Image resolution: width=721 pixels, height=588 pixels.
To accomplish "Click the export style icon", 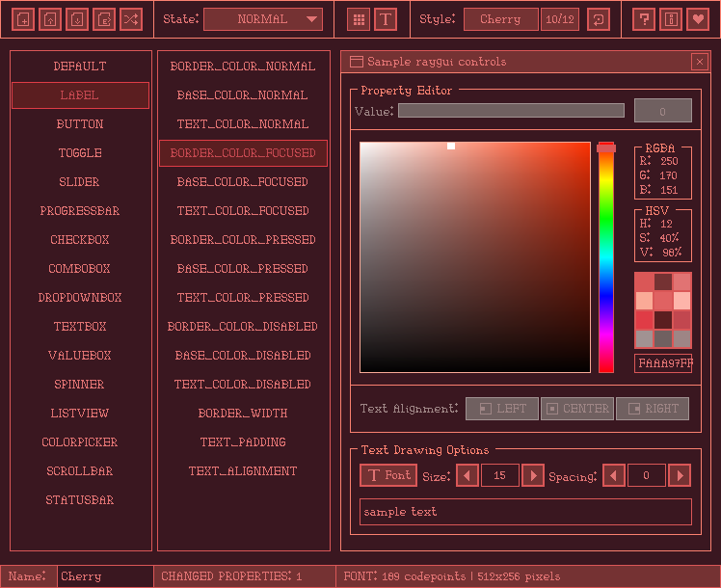I will [104, 19].
